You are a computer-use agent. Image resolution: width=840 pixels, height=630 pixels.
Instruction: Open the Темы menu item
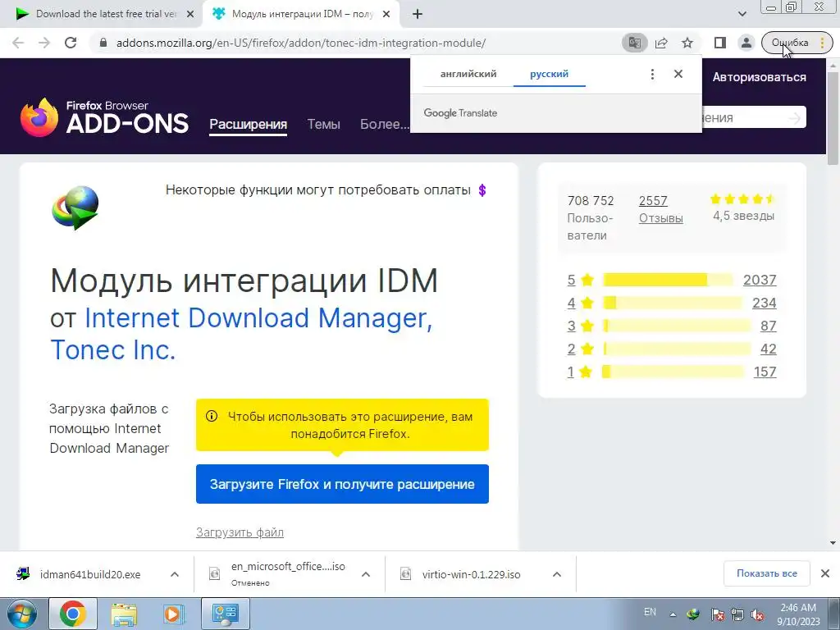(323, 125)
